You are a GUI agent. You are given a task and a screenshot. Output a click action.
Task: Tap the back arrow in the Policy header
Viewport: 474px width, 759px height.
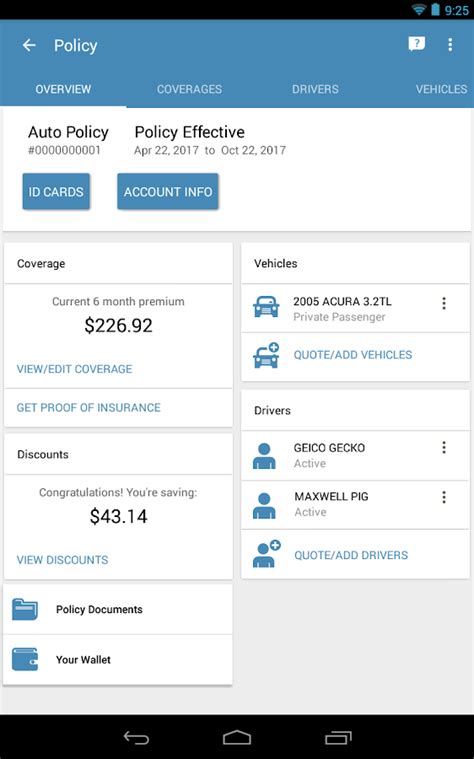tap(29, 45)
